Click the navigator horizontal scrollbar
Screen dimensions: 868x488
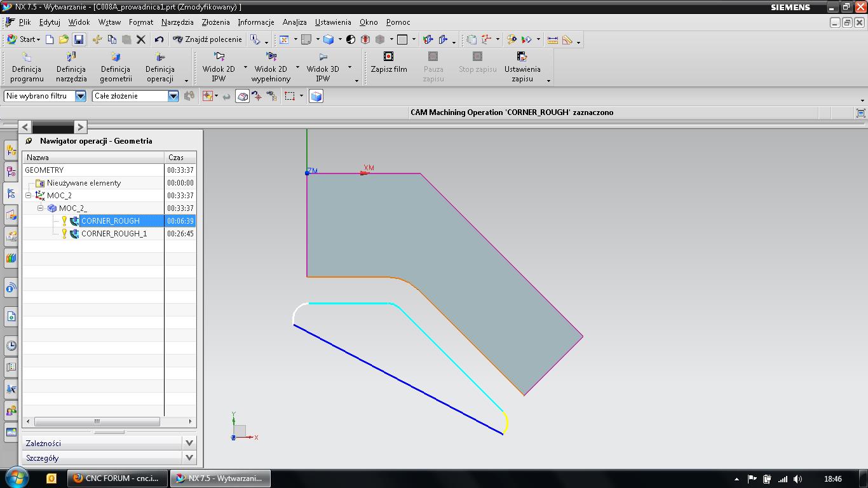click(97, 421)
